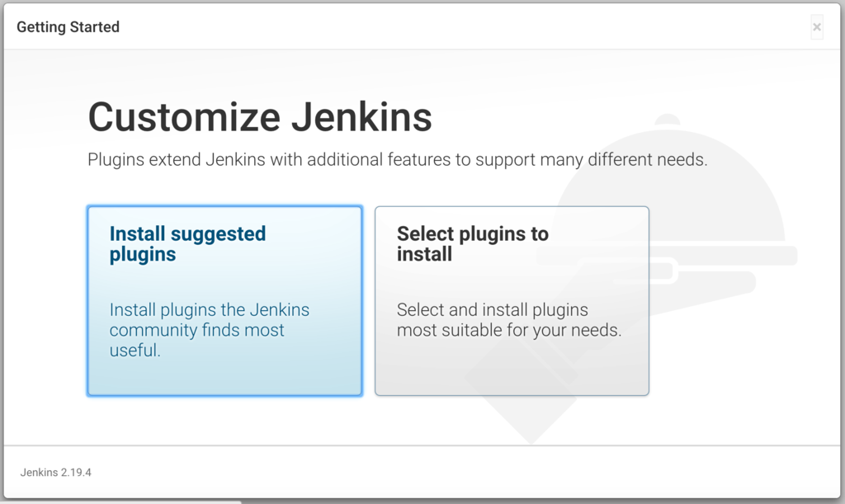The image size is (845, 504).
Task: Click the 'Select plugins to install' bold title
Action: [473, 244]
